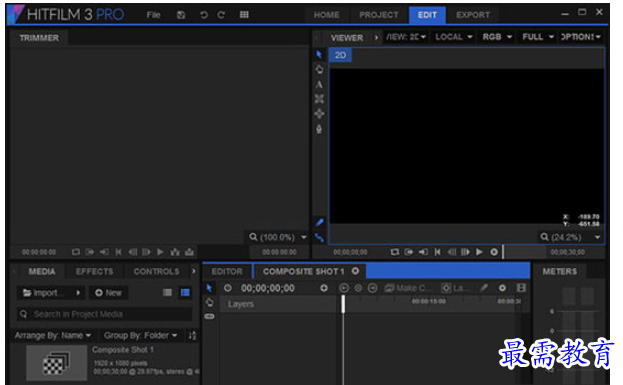Switch to the PROJECT screen tab
The width and height of the screenshot is (623, 385).
379,15
